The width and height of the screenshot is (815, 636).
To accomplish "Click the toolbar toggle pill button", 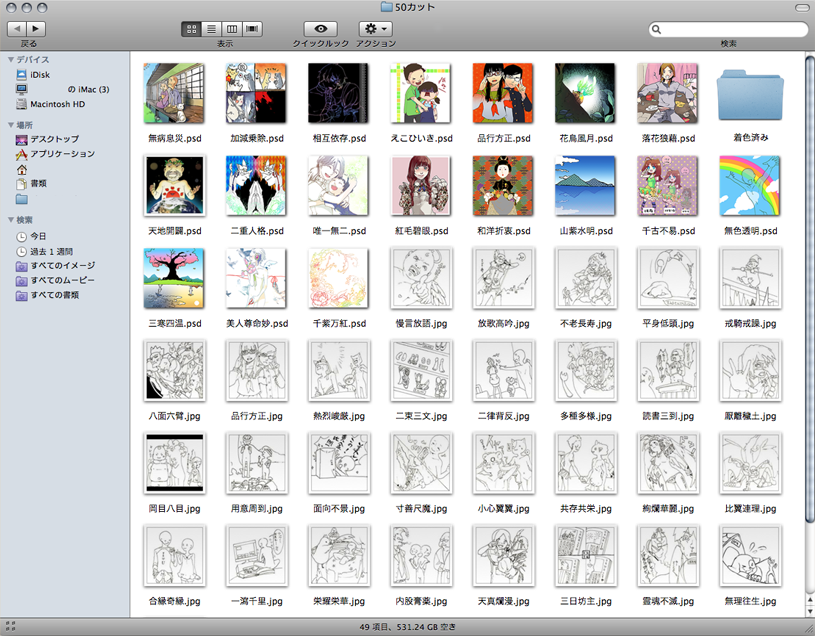I will point(802,8).
